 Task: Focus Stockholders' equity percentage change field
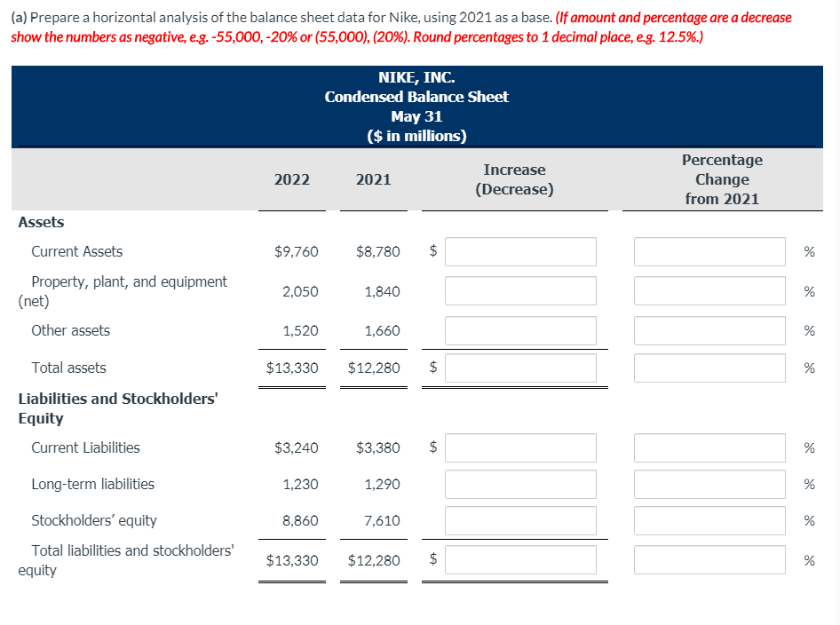tap(709, 520)
